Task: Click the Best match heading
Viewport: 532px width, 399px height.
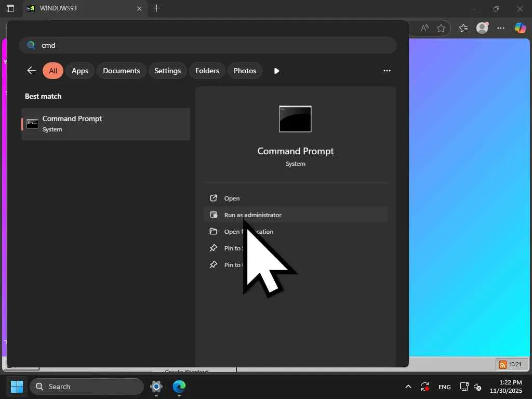Action: [43, 96]
